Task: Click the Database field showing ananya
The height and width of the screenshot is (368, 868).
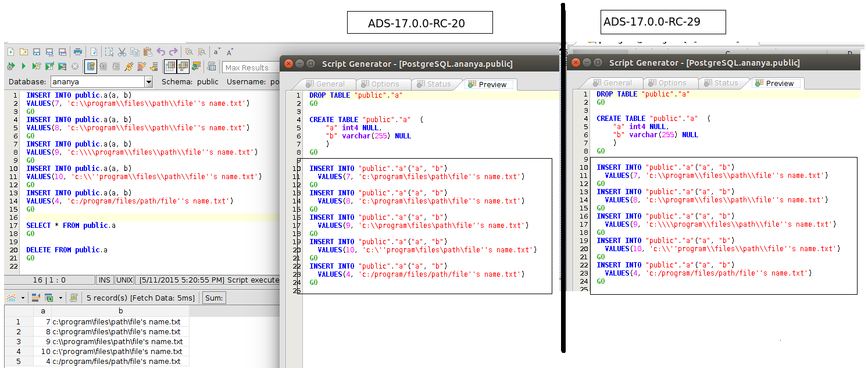Action: click(x=97, y=82)
